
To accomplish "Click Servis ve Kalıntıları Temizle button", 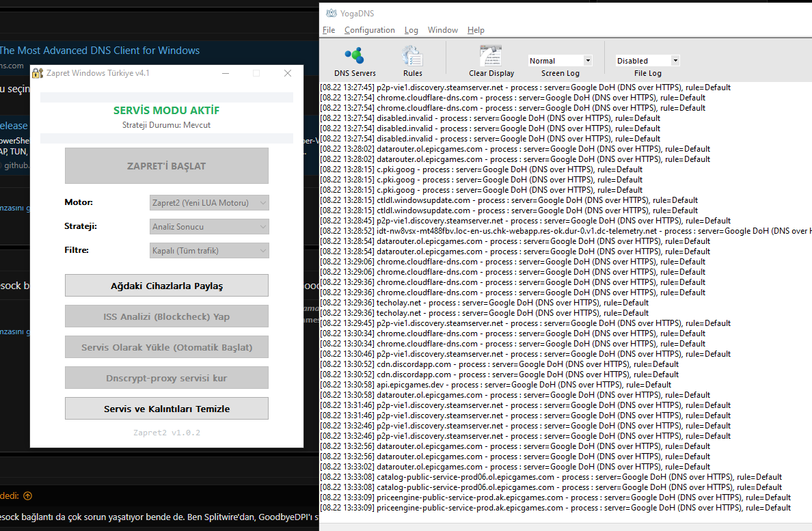I will [167, 409].
